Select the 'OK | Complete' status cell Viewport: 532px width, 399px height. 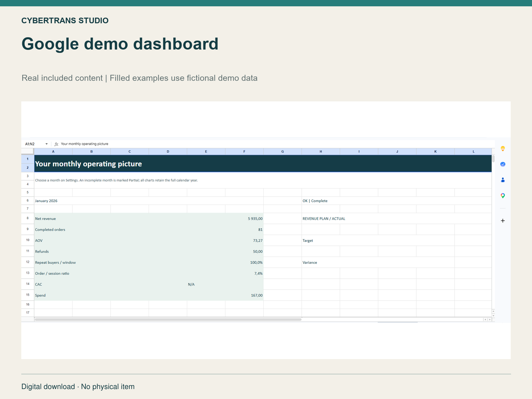tap(397, 201)
